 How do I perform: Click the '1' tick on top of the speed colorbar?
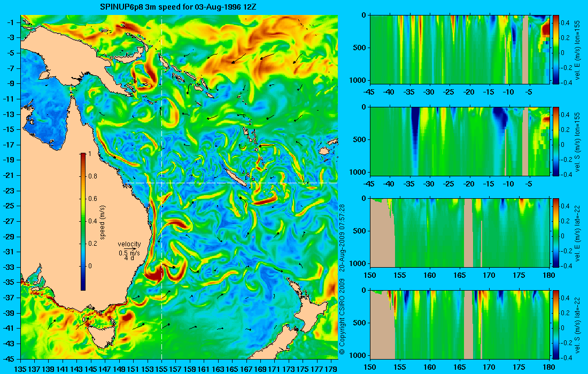click(90, 154)
